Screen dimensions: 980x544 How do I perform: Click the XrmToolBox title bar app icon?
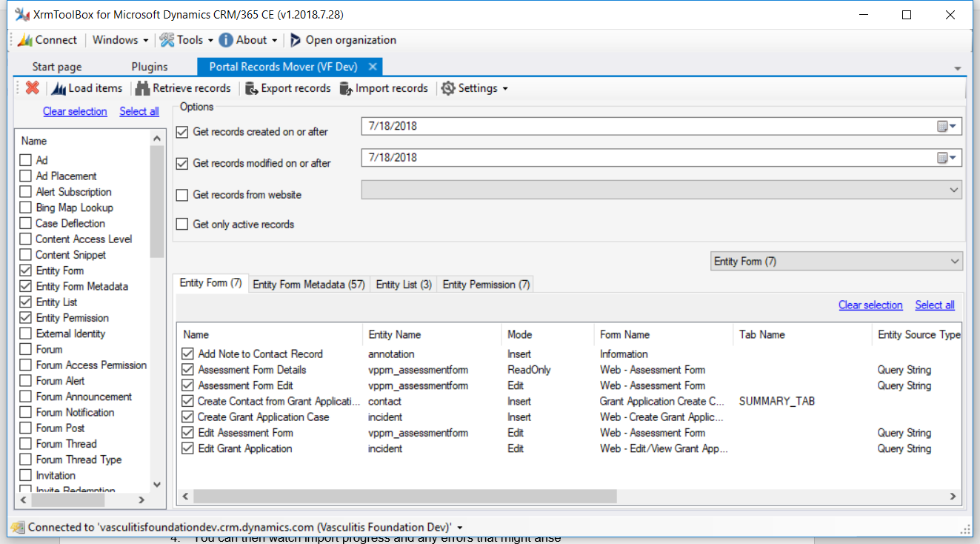pos(22,15)
